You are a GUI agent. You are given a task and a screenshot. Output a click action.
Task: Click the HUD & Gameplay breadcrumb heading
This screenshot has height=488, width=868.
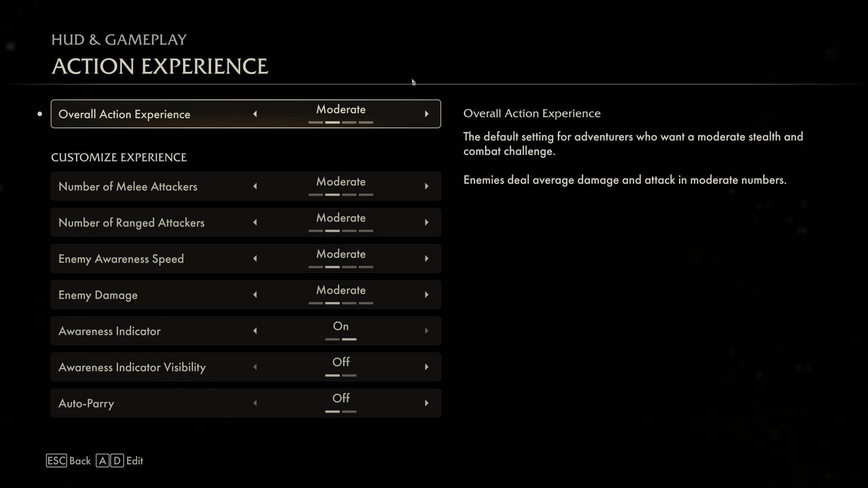pos(118,40)
